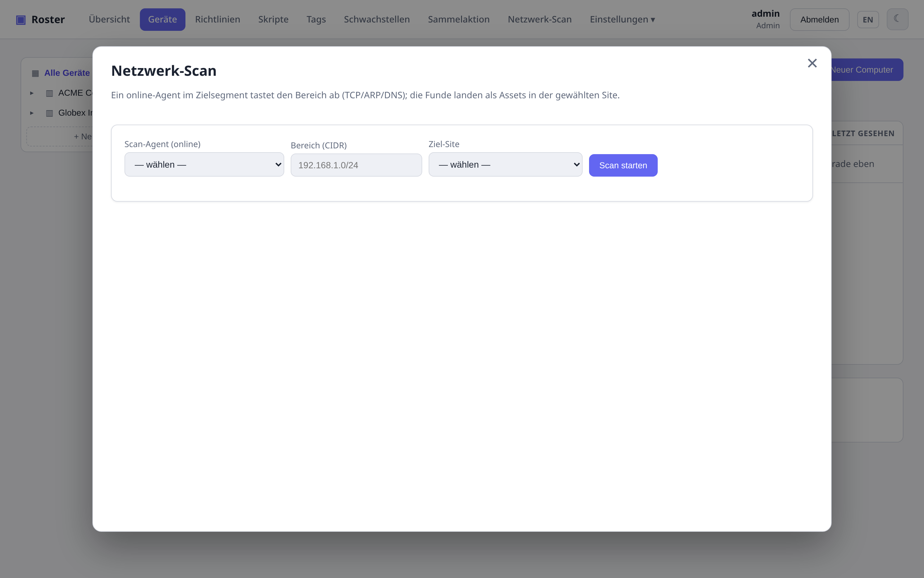
Task: Click the Roster logo icon
Action: (21, 20)
